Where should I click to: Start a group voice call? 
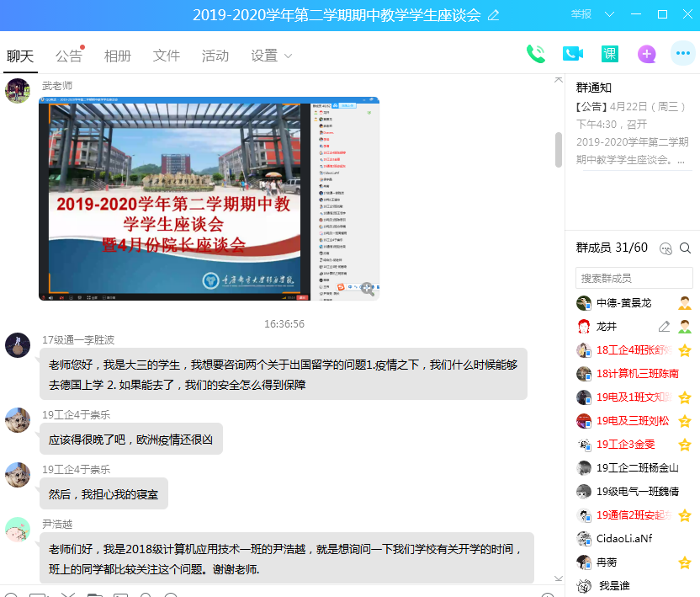click(x=535, y=54)
